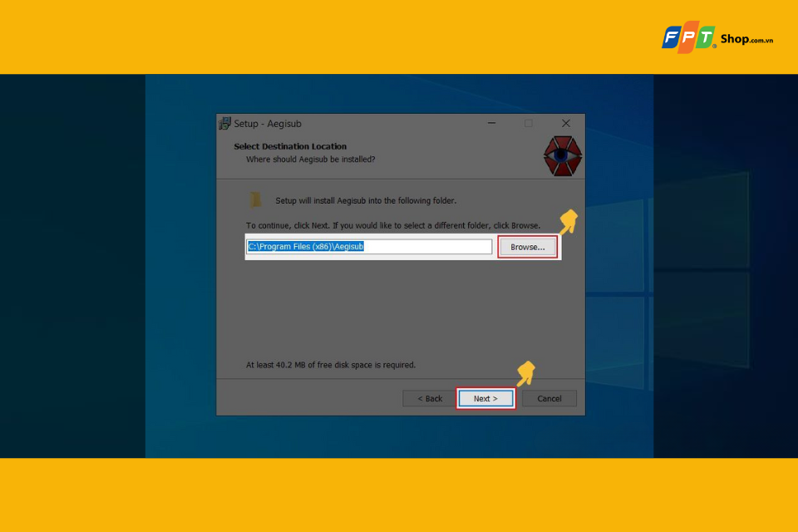Click the FPT Shop logo

717,37
